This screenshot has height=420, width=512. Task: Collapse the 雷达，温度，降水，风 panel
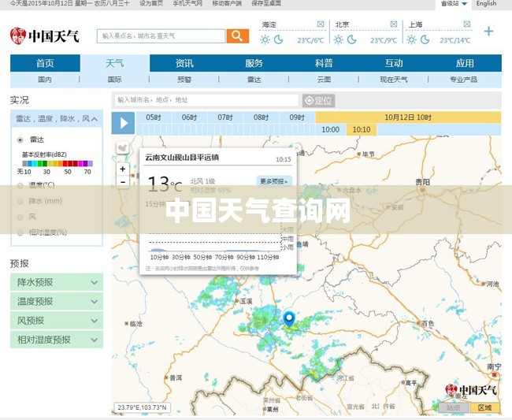[94, 119]
